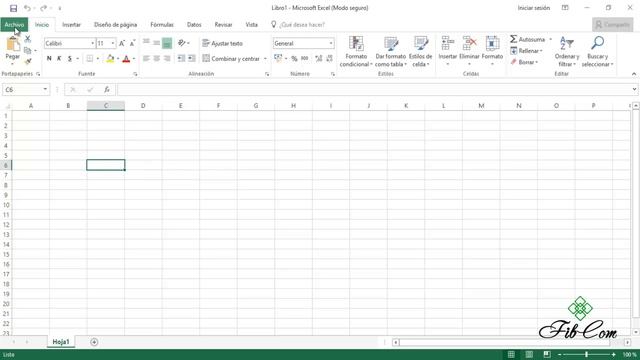
Task: Switch to Fórmulas tab
Action: tap(162, 24)
